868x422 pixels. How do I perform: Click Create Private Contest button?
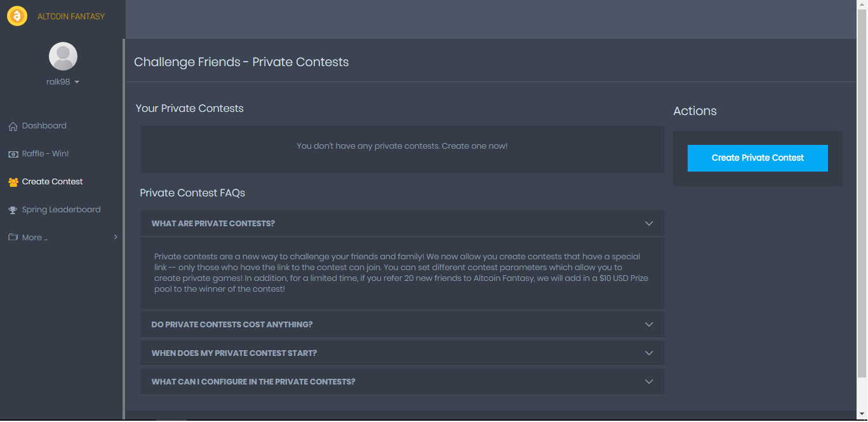click(758, 158)
